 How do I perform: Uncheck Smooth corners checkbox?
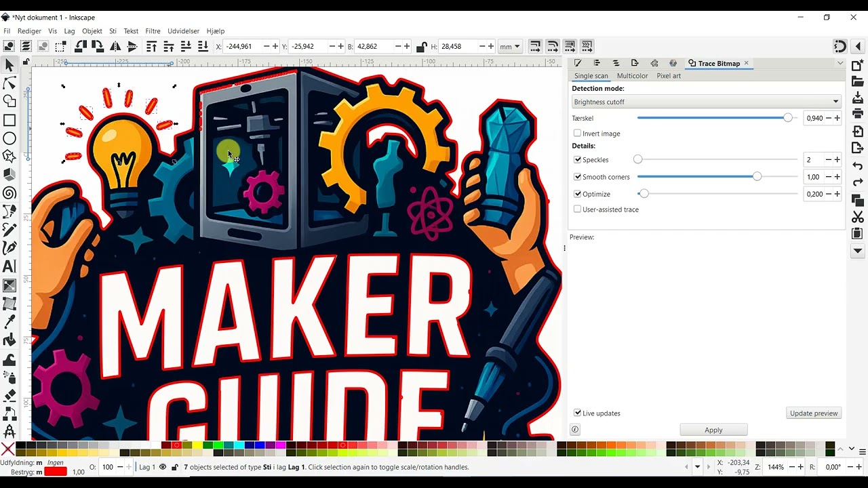tap(578, 177)
